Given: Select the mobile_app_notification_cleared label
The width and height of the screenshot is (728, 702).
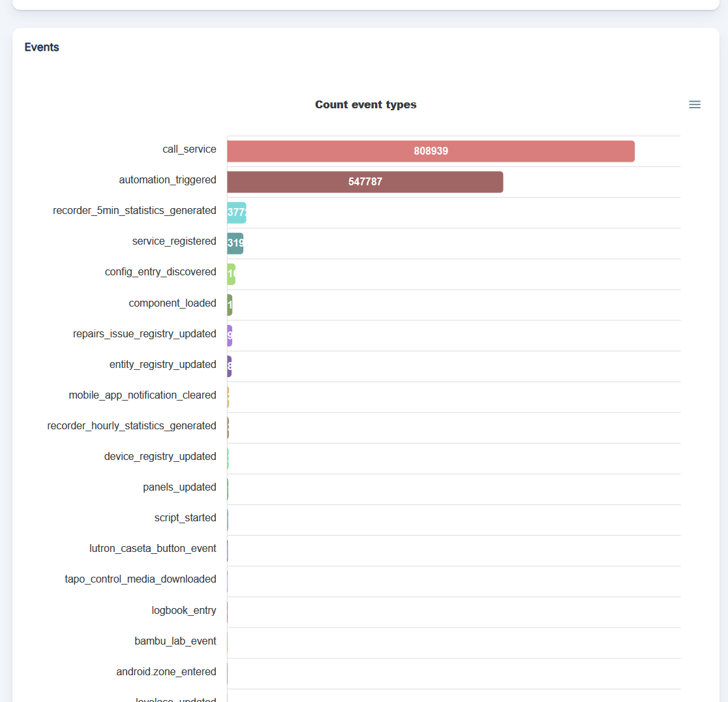Looking at the screenshot, I should (143, 395).
